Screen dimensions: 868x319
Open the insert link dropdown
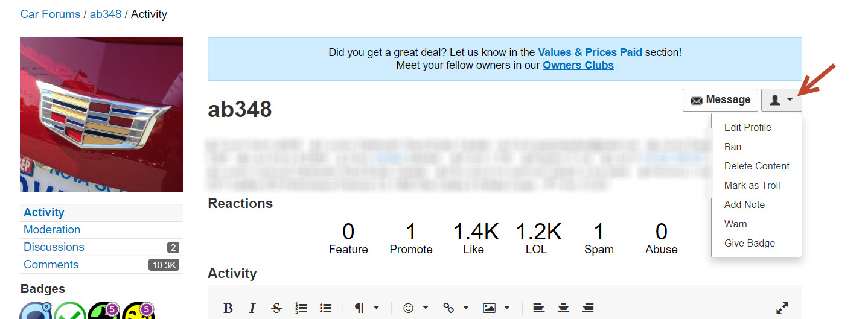[456, 308]
